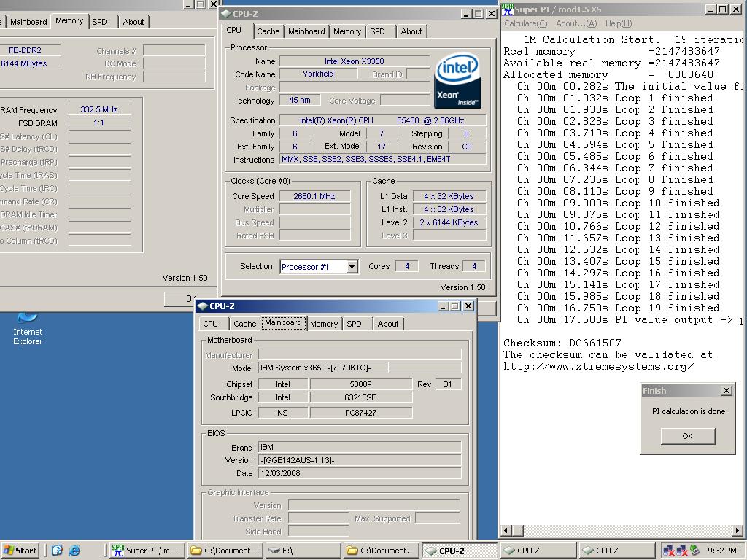Screen dimensions: 747x560
Task: Open first C:\Document taskbar folder button
Action: tap(224, 551)
